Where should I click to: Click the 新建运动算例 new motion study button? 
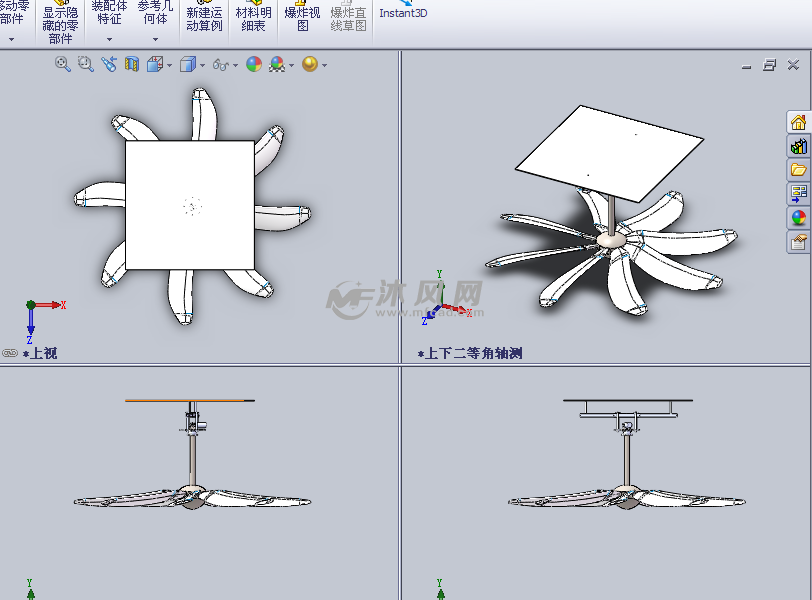pyautogui.click(x=204, y=19)
